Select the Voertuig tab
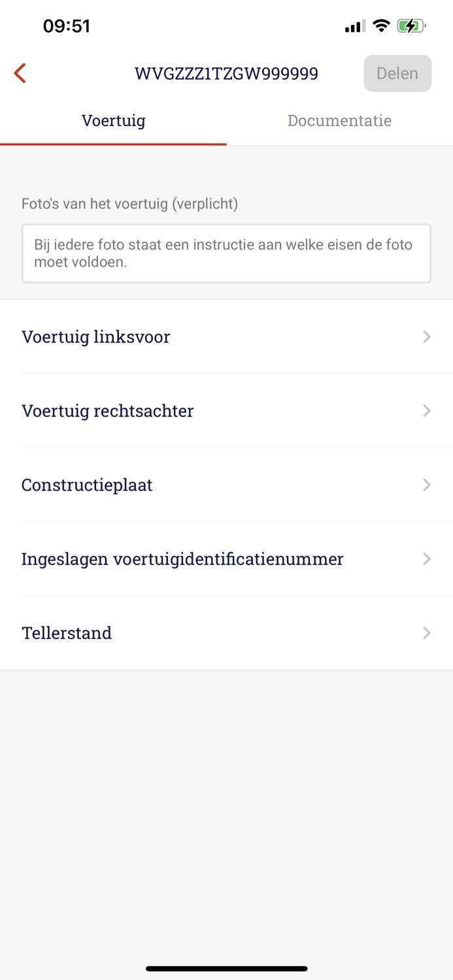Screen dimensions: 453x980 click(113, 120)
